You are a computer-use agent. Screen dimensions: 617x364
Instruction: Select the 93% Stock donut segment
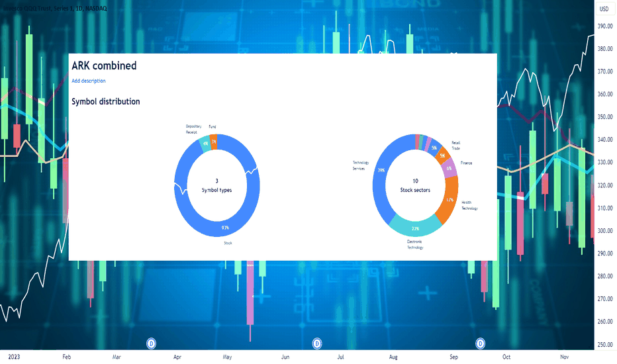coord(225,228)
